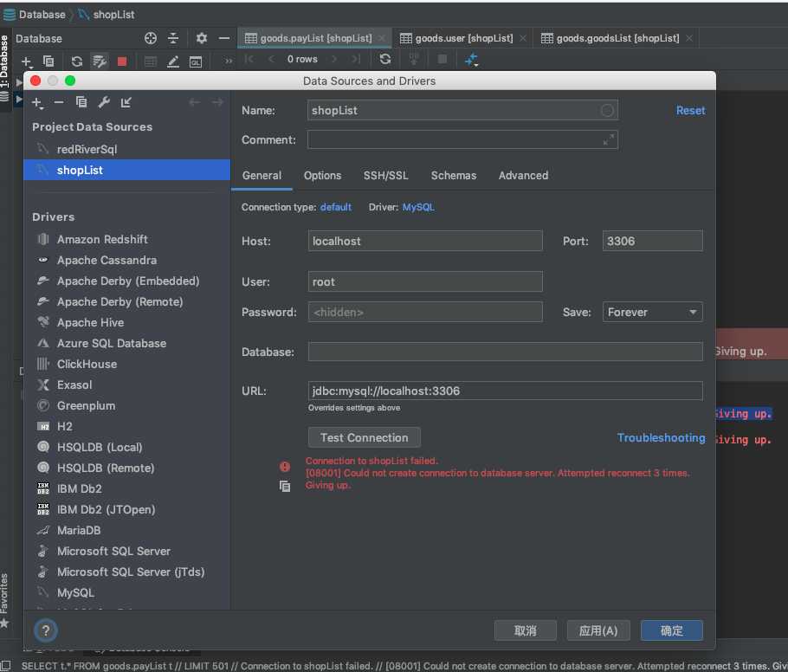788x672 pixels.
Task: Click the edit pencil icon in Database toolbar
Action: pos(173,61)
